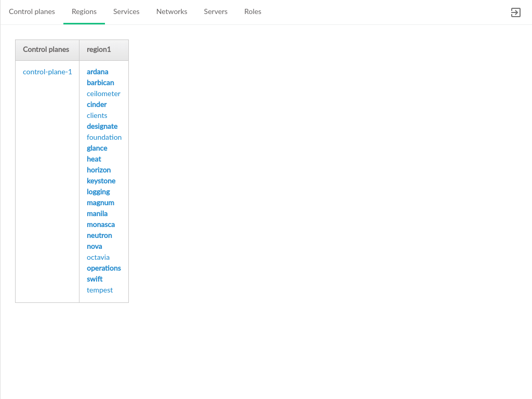
Task: Open the keystone service link
Action: [x=101, y=181]
